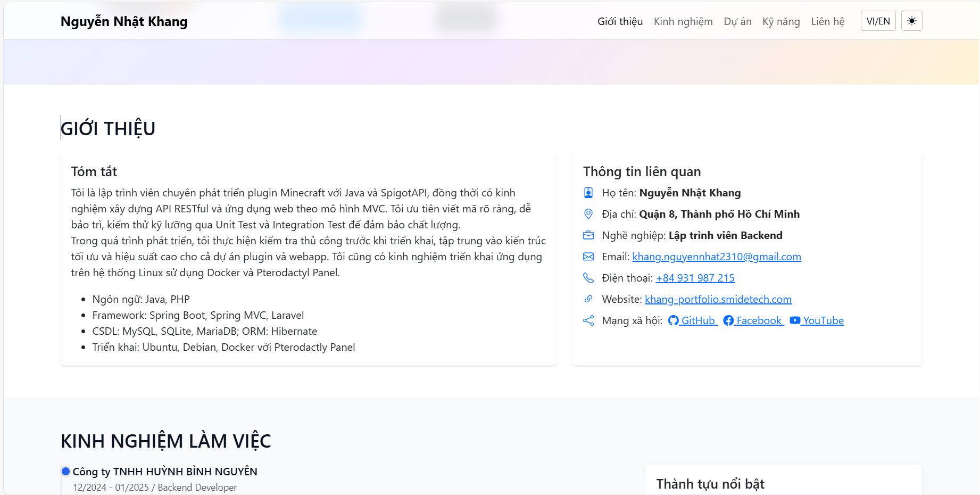Call the +84 931 987 215 phone link
The image size is (980, 495).
pyautogui.click(x=695, y=278)
